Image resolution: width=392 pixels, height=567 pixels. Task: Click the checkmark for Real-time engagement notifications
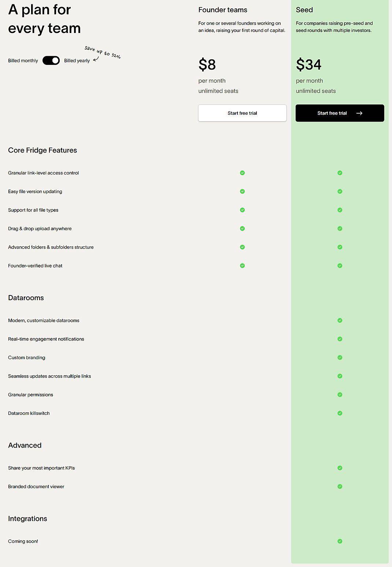pyautogui.click(x=340, y=339)
